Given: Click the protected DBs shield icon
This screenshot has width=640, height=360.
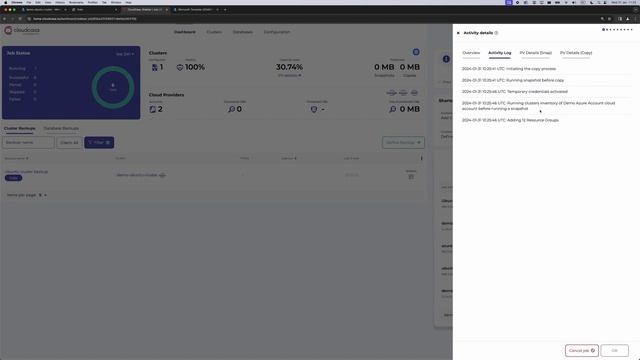Looking at the screenshot, I should coord(314,109).
